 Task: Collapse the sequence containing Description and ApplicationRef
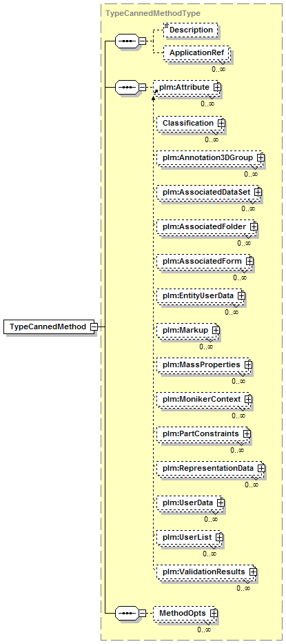142,41
